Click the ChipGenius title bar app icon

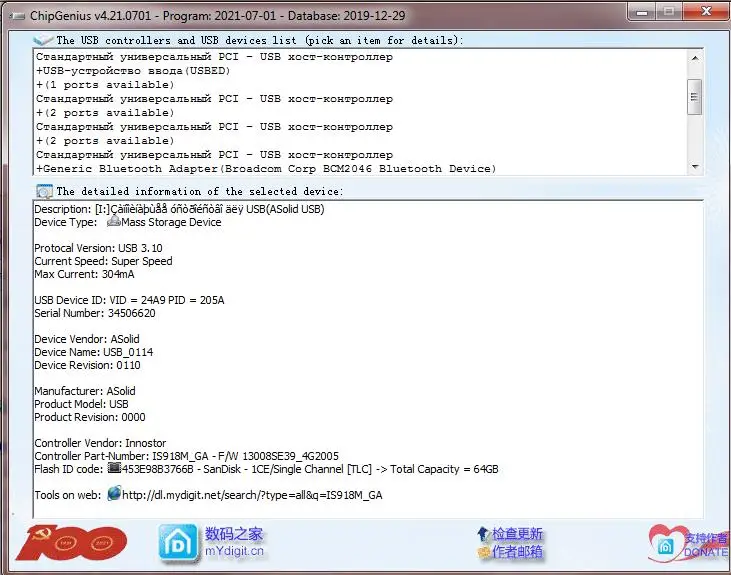point(16,16)
